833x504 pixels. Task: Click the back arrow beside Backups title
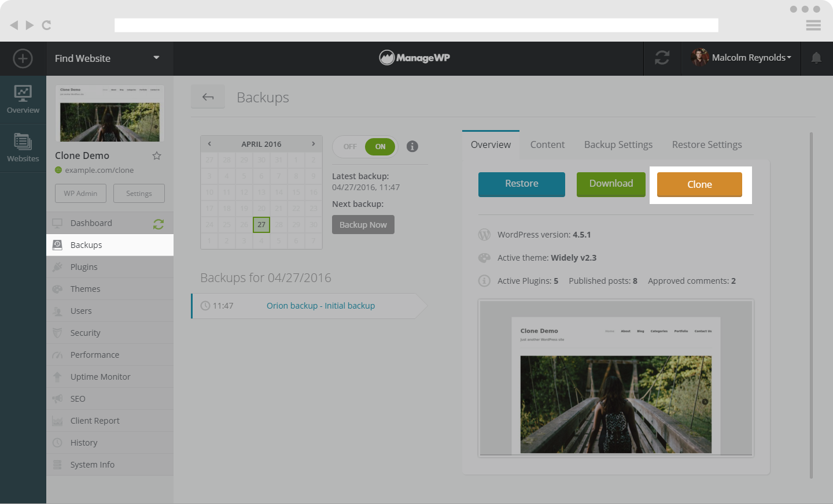(x=208, y=97)
